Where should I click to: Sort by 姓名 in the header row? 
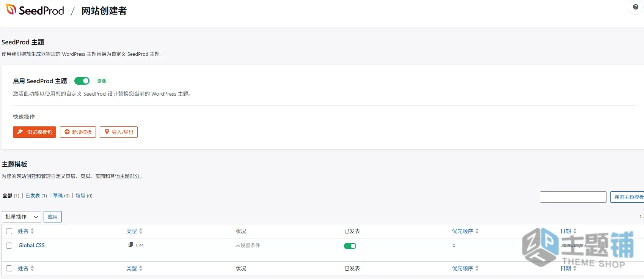pyautogui.click(x=26, y=231)
